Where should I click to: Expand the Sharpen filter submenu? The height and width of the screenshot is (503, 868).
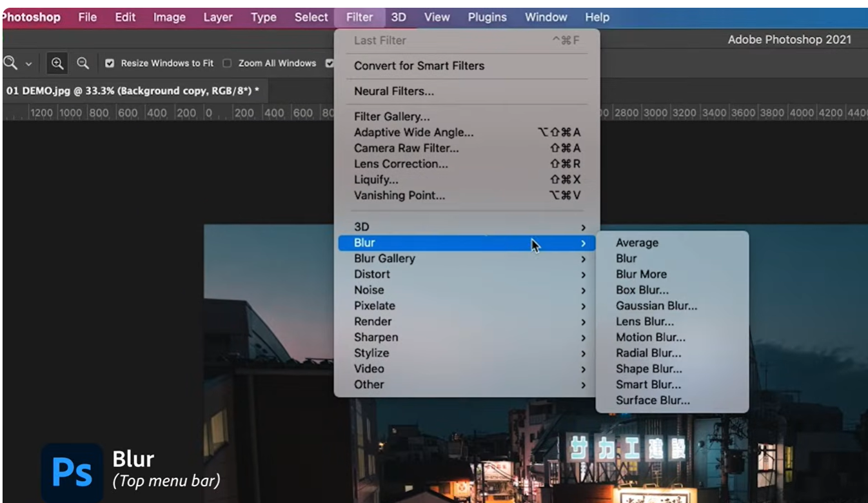[376, 337]
